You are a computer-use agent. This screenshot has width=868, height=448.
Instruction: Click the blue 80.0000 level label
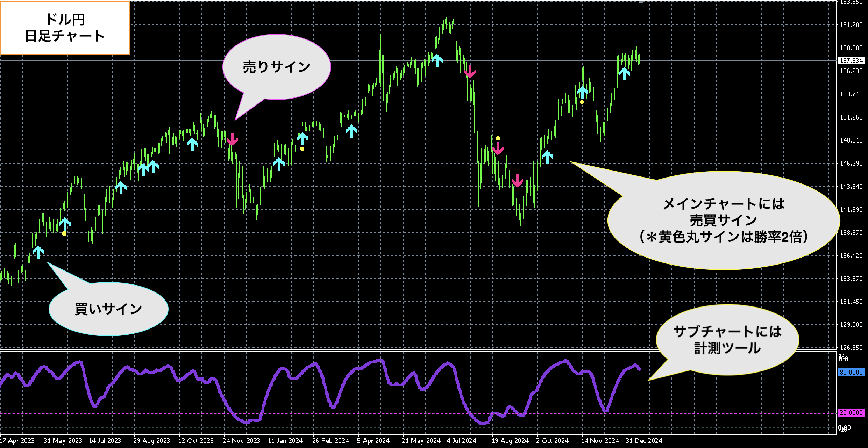click(x=851, y=373)
